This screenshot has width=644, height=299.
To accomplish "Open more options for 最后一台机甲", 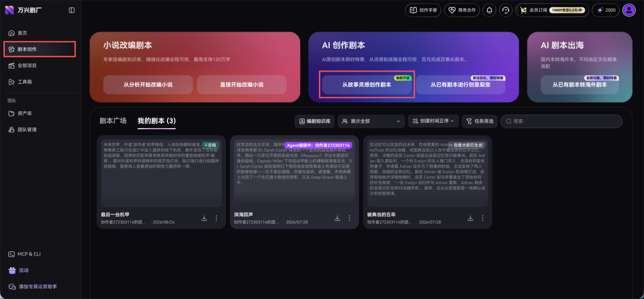I will (x=216, y=218).
